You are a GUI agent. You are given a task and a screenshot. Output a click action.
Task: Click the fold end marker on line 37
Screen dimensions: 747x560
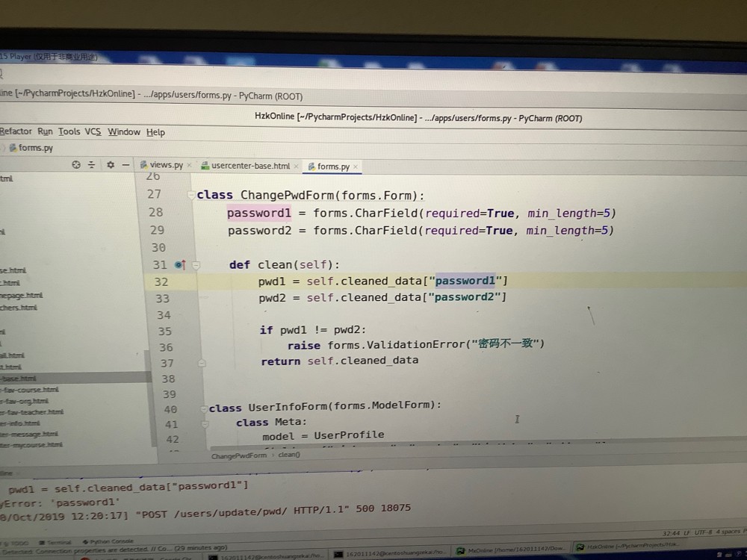[202, 364]
